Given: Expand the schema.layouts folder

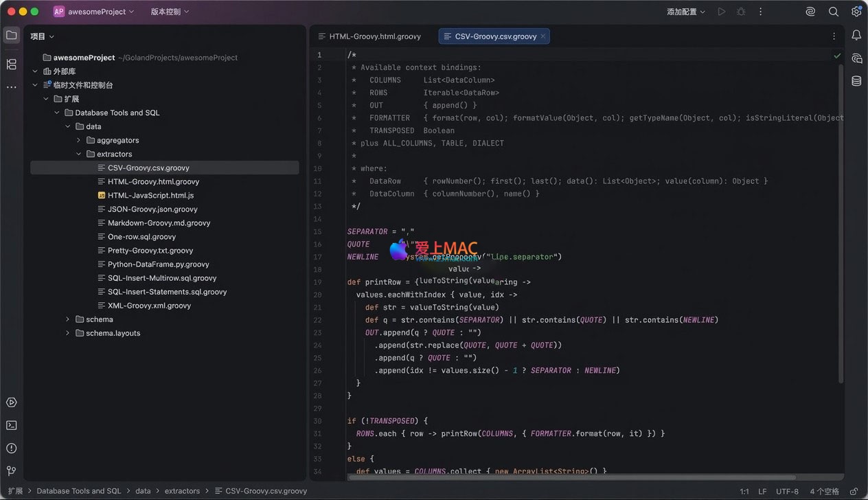Looking at the screenshot, I should click(68, 333).
